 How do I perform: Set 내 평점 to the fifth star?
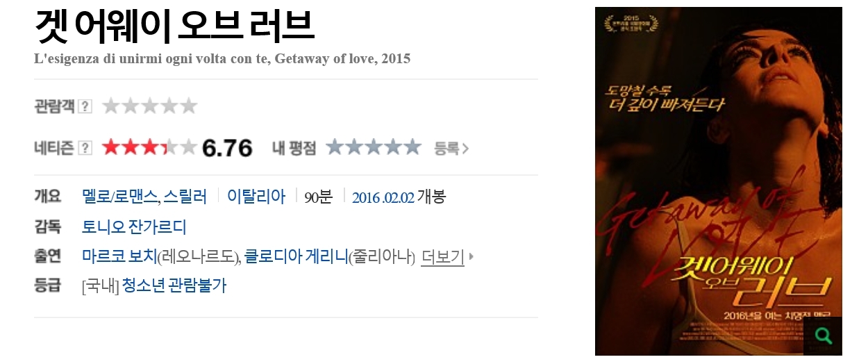click(x=412, y=147)
